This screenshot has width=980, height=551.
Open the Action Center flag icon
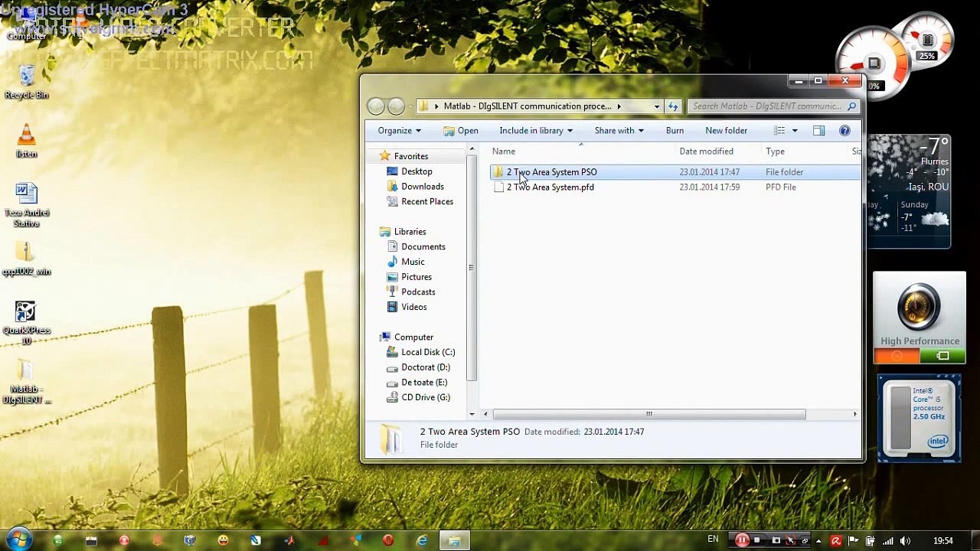point(854,541)
